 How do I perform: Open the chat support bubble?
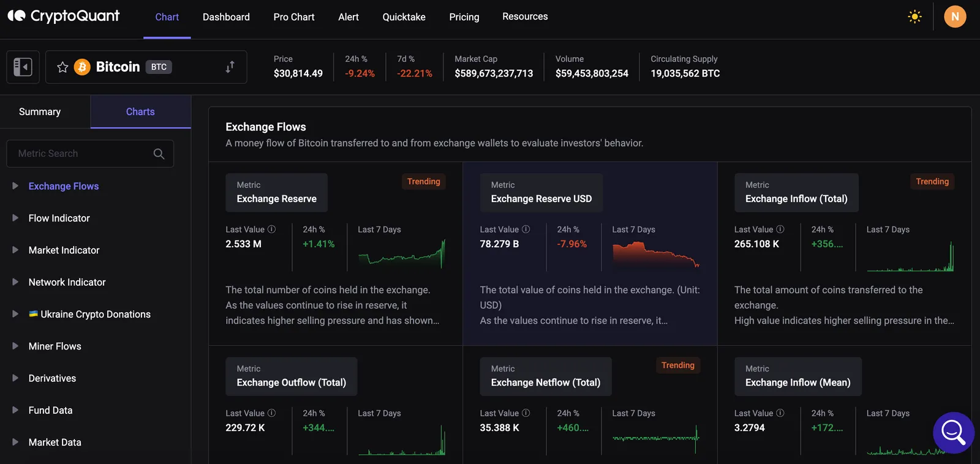point(954,432)
